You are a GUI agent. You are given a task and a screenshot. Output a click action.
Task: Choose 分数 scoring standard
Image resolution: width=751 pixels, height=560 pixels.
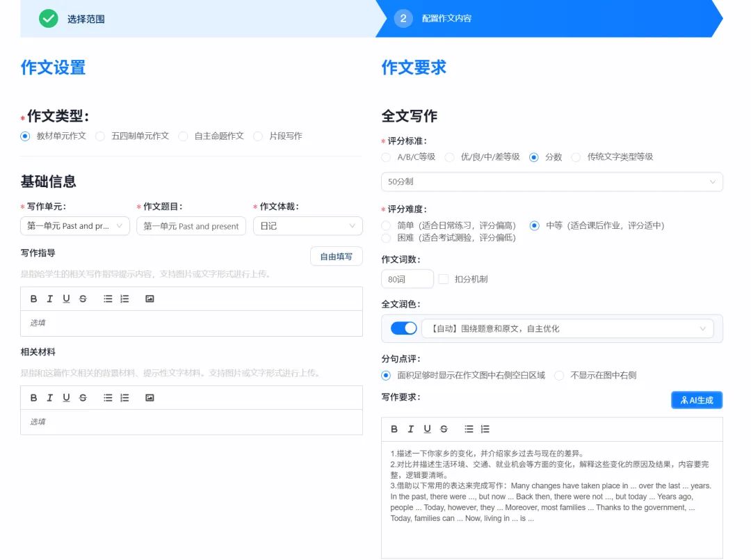point(533,157)
